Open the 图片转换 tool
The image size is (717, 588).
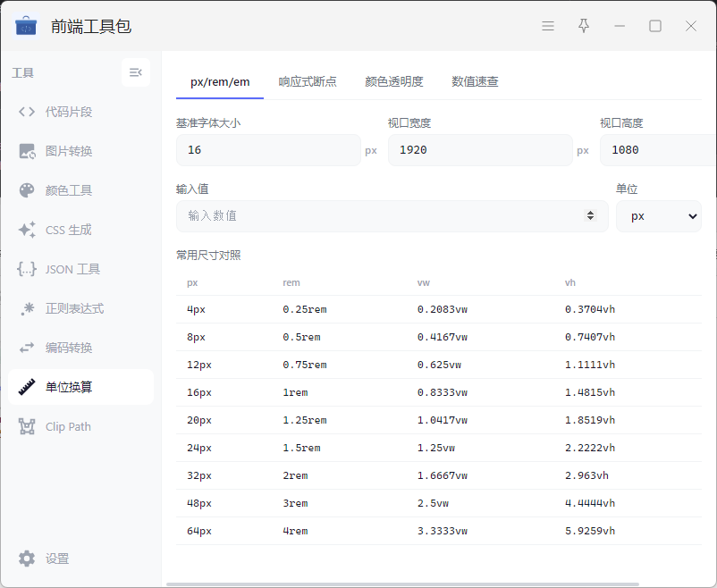(81, 151)
